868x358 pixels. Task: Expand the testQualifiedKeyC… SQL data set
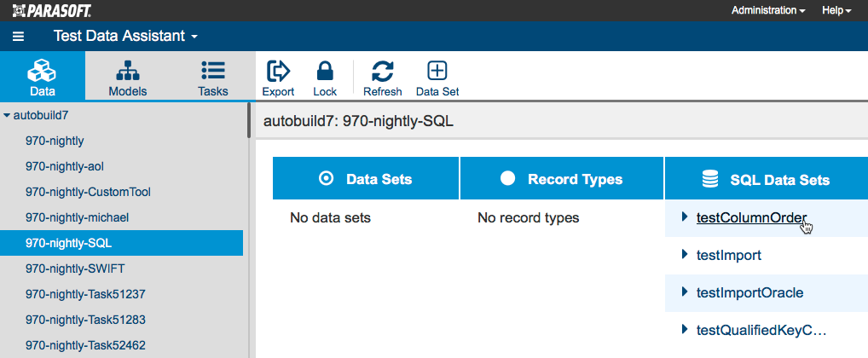686,329
